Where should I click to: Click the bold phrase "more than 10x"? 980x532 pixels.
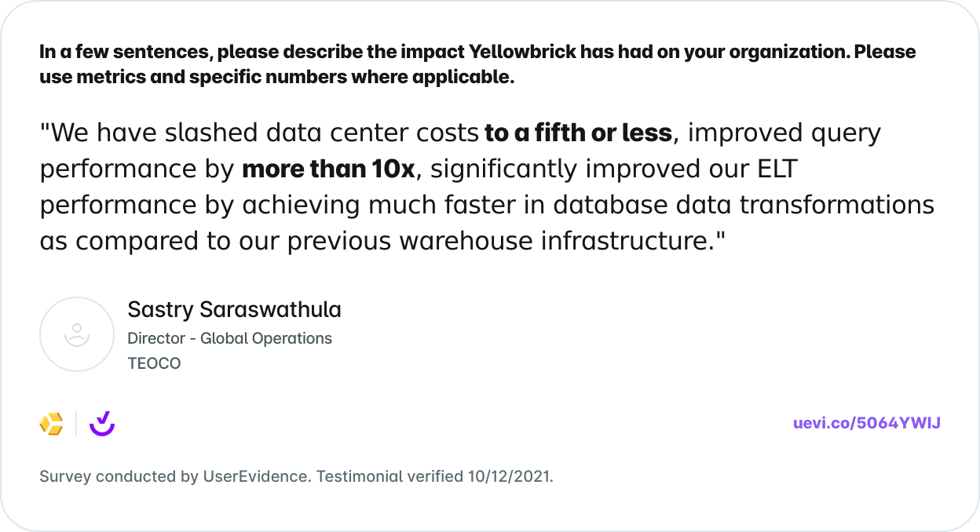coord(328,169)
